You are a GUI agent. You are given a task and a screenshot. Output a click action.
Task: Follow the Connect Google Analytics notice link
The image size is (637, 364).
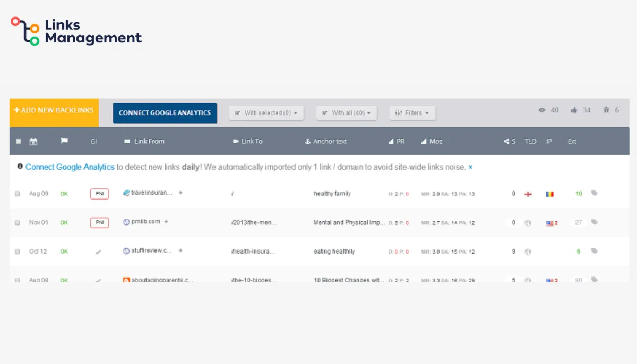70,167
